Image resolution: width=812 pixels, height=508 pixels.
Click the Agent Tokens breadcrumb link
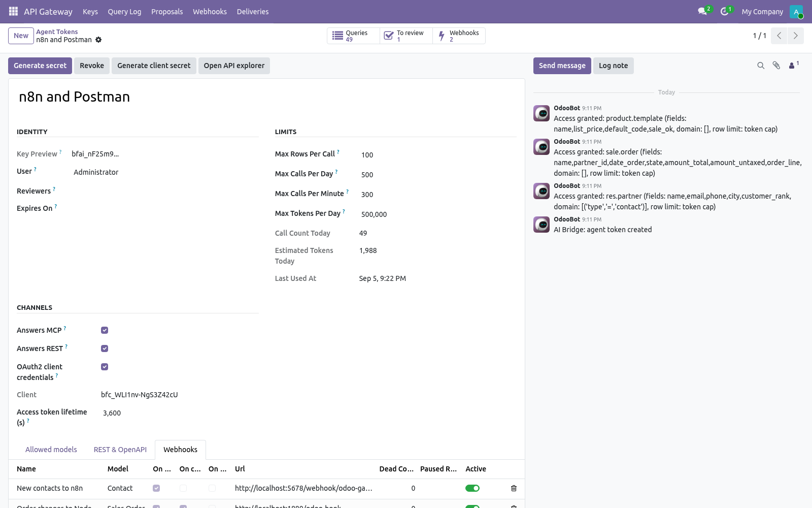pos(57,31)
